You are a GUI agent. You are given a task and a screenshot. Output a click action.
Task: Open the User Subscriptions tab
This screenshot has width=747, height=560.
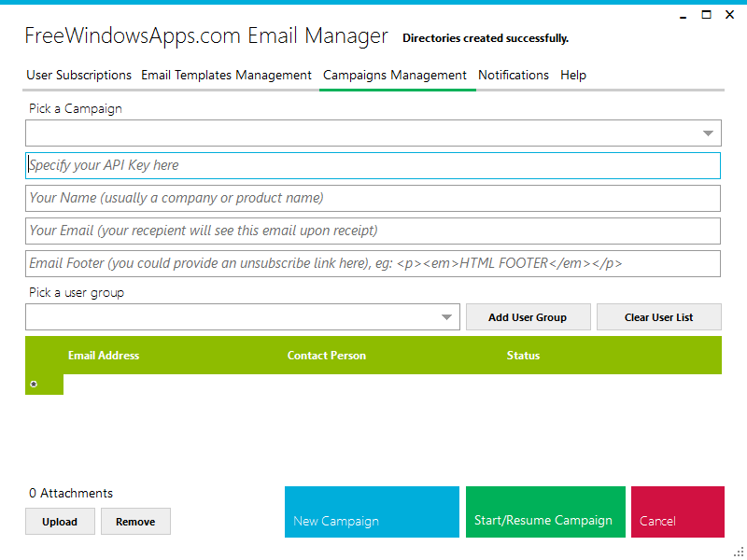click(x=78, y=76)
